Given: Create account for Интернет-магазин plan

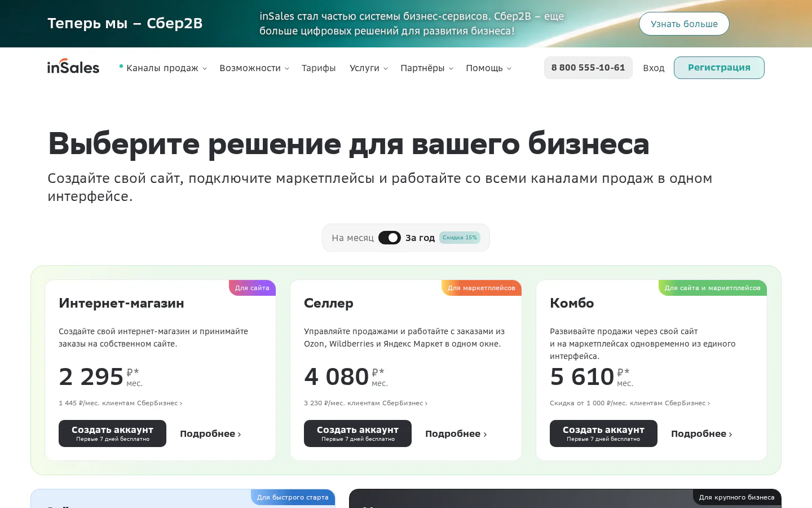Looking at the screenshot, I should click(x=112, y=433).
